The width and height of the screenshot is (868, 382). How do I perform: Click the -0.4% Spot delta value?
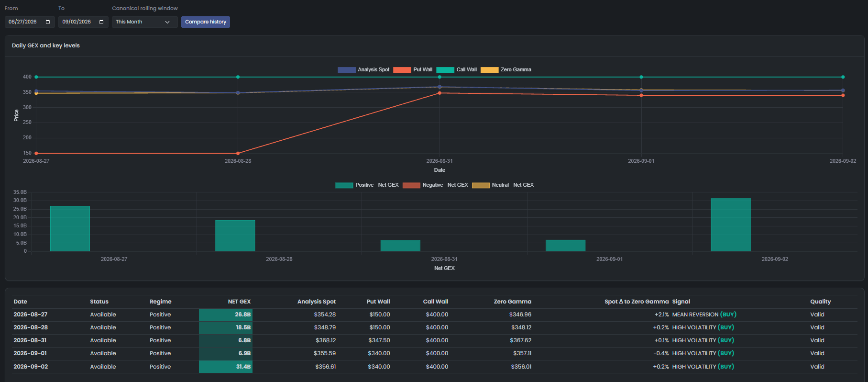pos(661,353)
